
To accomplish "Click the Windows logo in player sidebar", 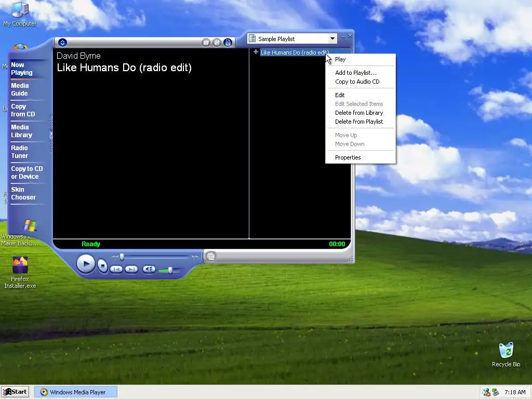I will (x=30, y=225).
